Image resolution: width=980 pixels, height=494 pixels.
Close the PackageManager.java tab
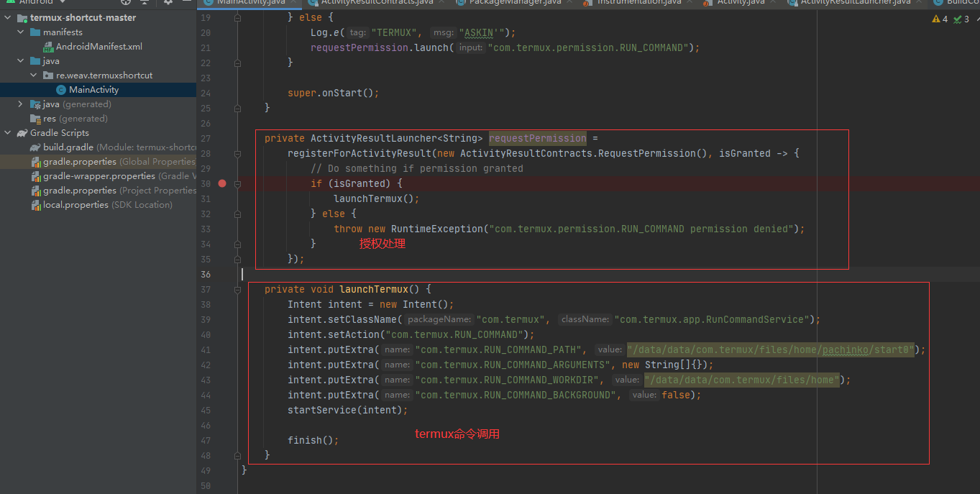(569, 2)
